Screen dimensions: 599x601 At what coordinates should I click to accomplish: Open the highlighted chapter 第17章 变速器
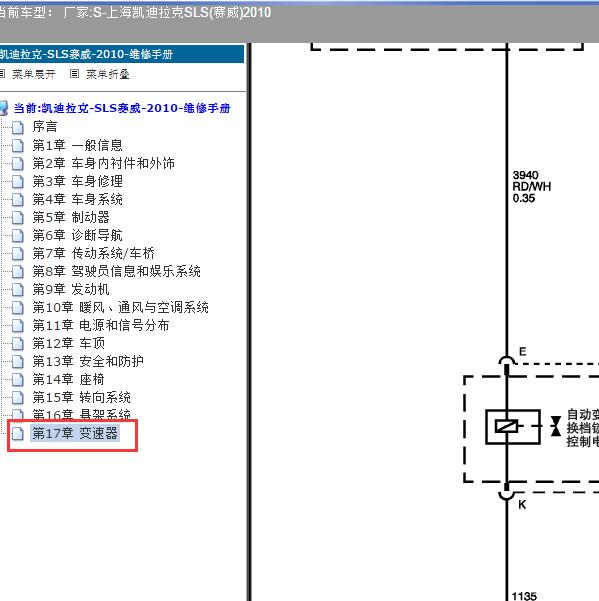pos(75,434)
